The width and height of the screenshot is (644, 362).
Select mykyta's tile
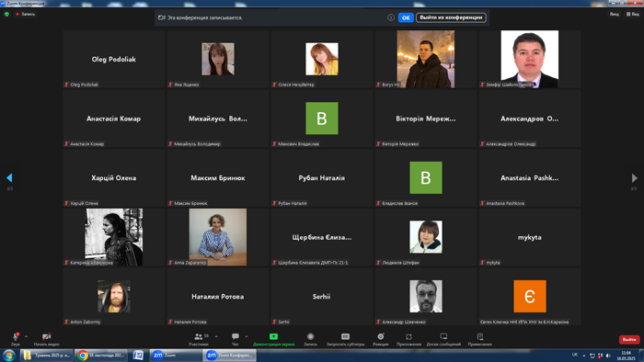[x=529, y=237]
